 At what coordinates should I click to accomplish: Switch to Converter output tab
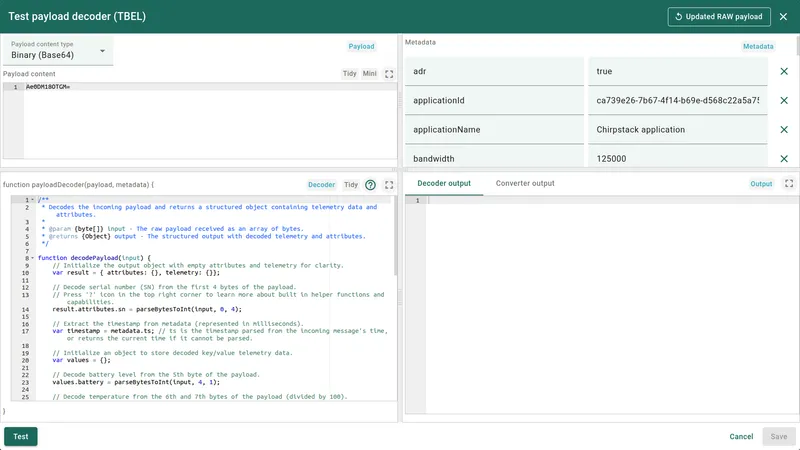pyautogui.click(x=525, y=183)
